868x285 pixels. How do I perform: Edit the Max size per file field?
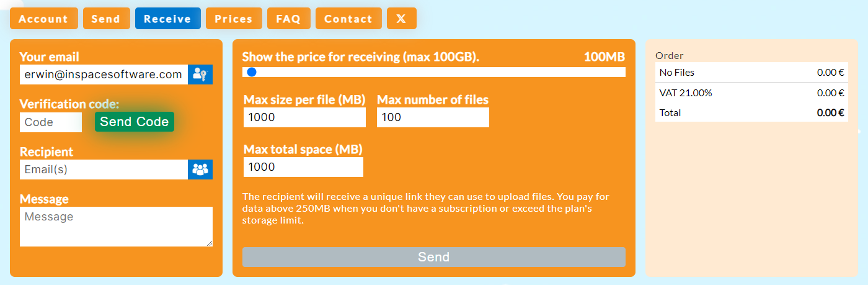pyautogui.click(x=304, y=117)
